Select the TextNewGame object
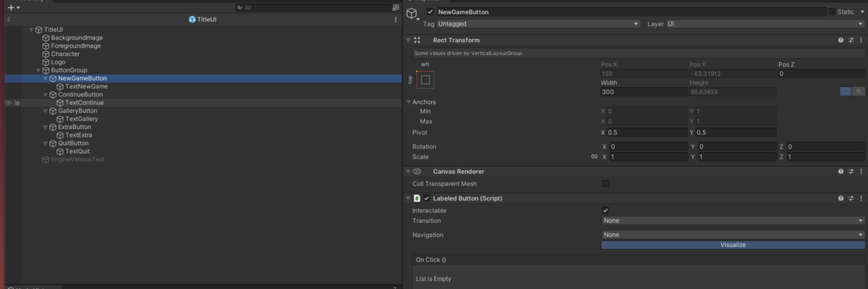868x289 pixels. click(86, 86)
